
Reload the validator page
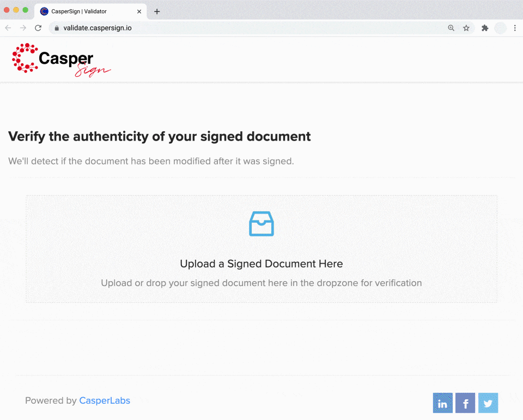38,28
